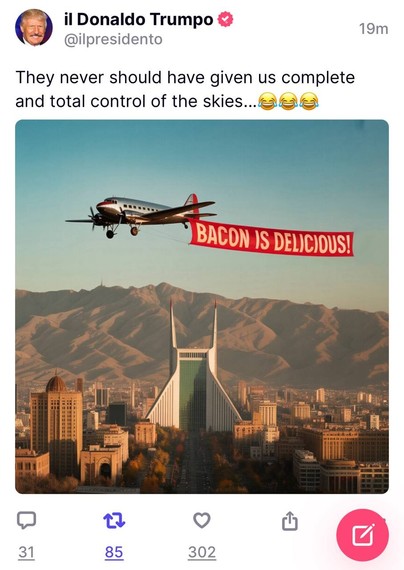This screenshot has height=570, width=404.
Task: Open the author's profile avatar
Action: click(x=34, y=28)
